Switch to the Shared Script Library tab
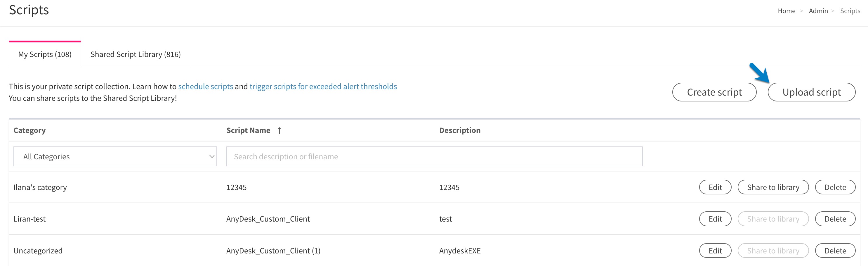The width and height of the screenshot is (868, 266). tap(135, 54)
